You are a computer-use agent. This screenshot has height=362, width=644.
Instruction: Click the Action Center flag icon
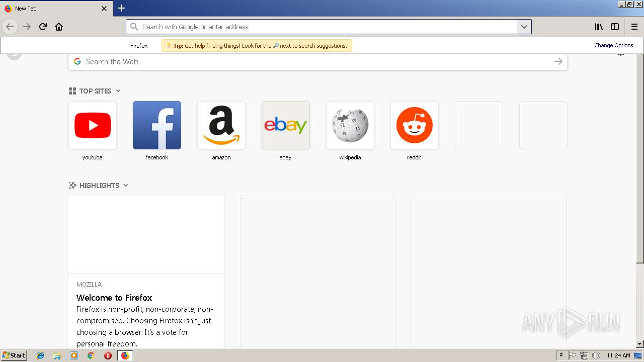[x=572, y=355]
